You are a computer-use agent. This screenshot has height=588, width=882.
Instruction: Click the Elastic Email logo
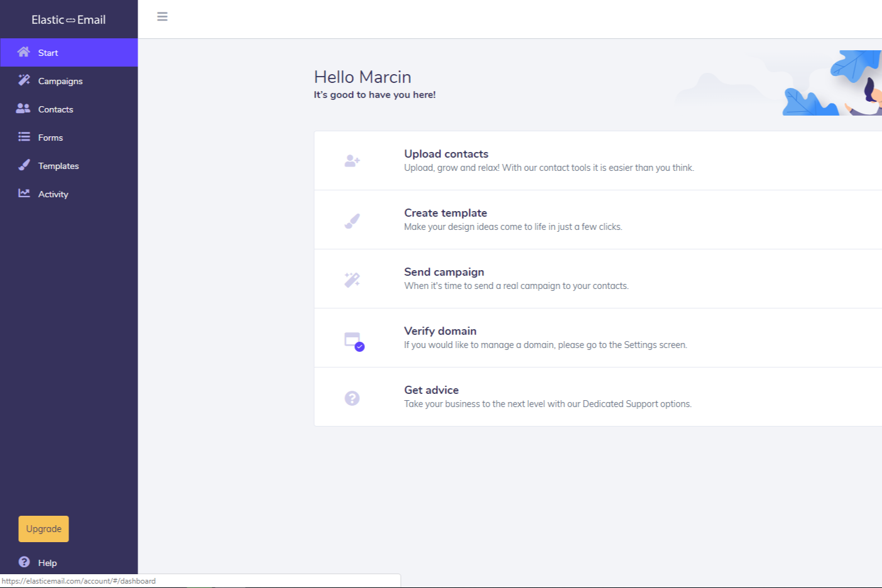(68, 19)
